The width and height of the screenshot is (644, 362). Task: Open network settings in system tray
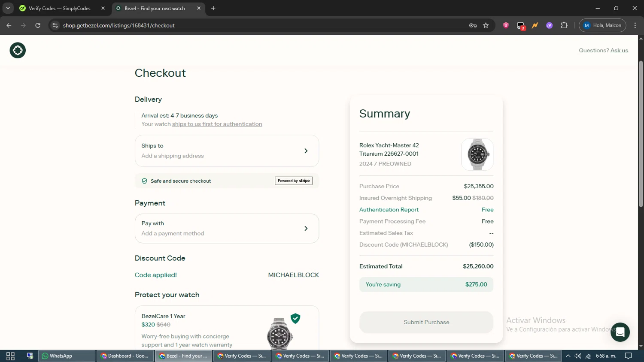(588, 356)
